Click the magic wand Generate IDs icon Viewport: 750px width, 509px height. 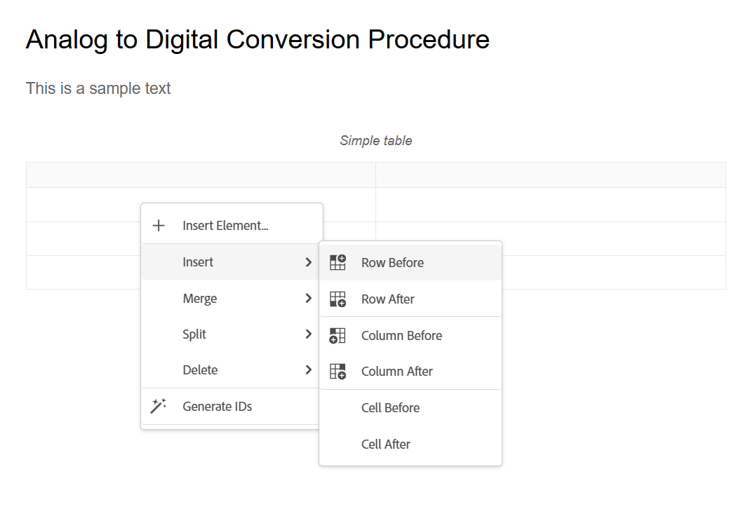coord(159,406)
